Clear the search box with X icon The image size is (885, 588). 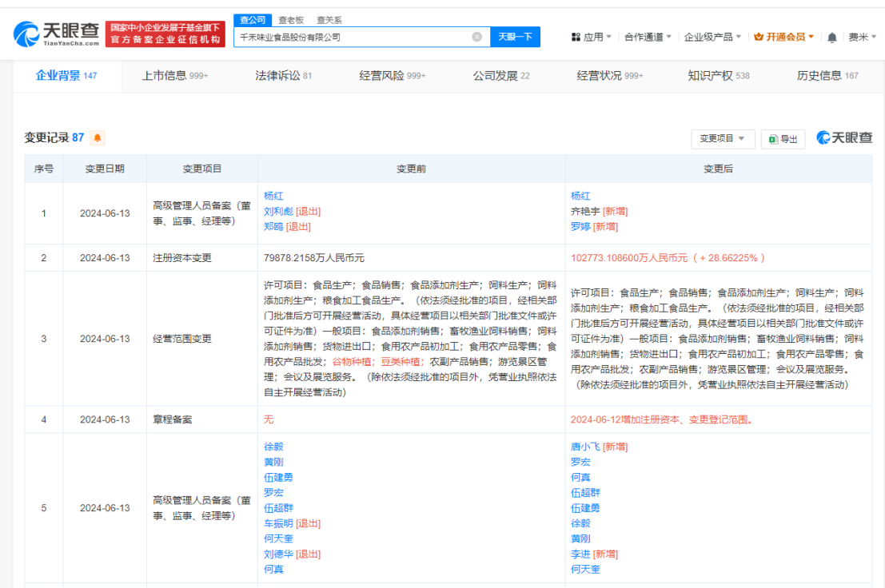coord(476,37)
